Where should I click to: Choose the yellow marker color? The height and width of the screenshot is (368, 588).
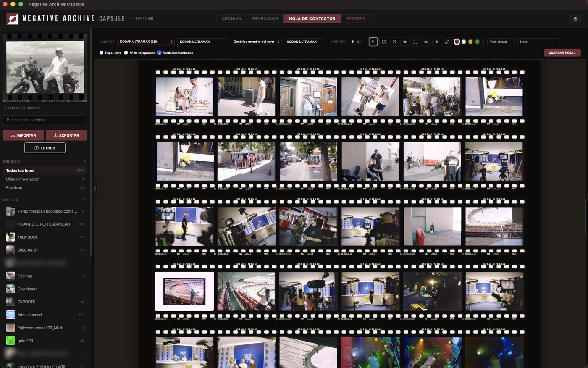(470, 42)
